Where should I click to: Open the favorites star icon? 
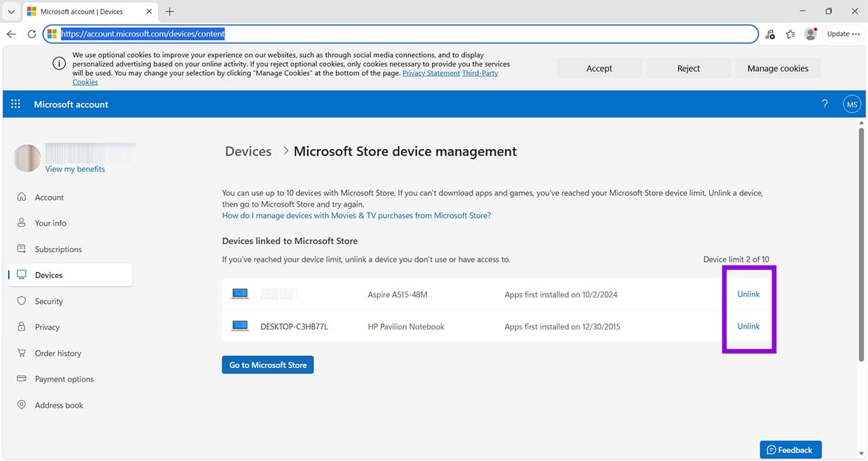[x=790, y=34]
